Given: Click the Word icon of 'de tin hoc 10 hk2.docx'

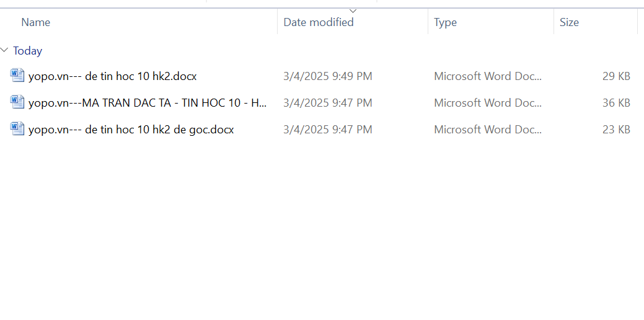Looking at the screenshot, I should 17,76.
